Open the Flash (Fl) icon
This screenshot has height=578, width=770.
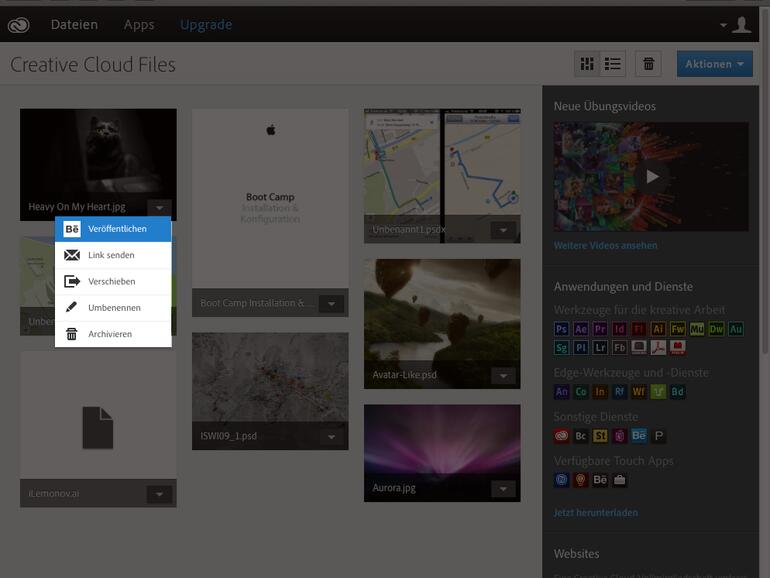pos(639,329)
